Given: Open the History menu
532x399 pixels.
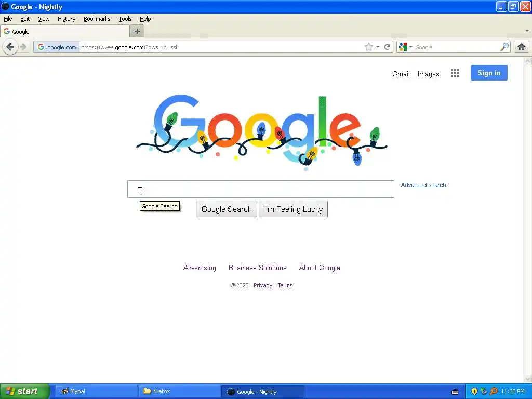Looking at the screenshot, I should click(x=66, y=19).
